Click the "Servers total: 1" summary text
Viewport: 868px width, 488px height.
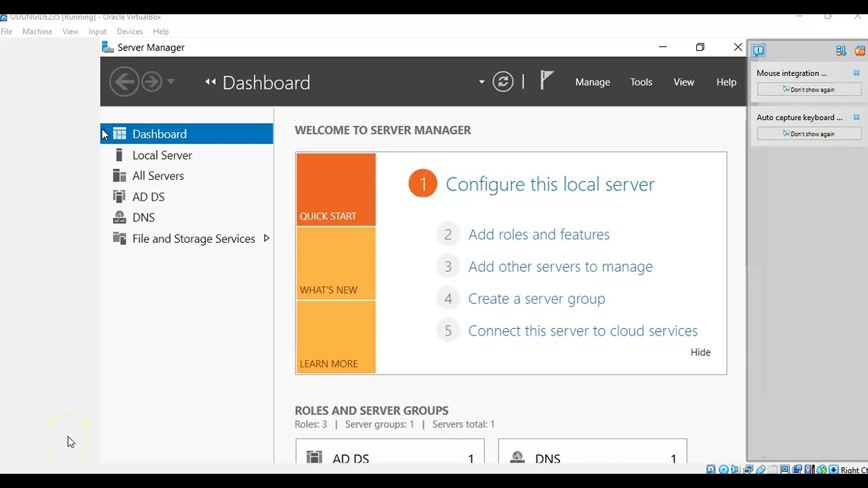[464, 424]
